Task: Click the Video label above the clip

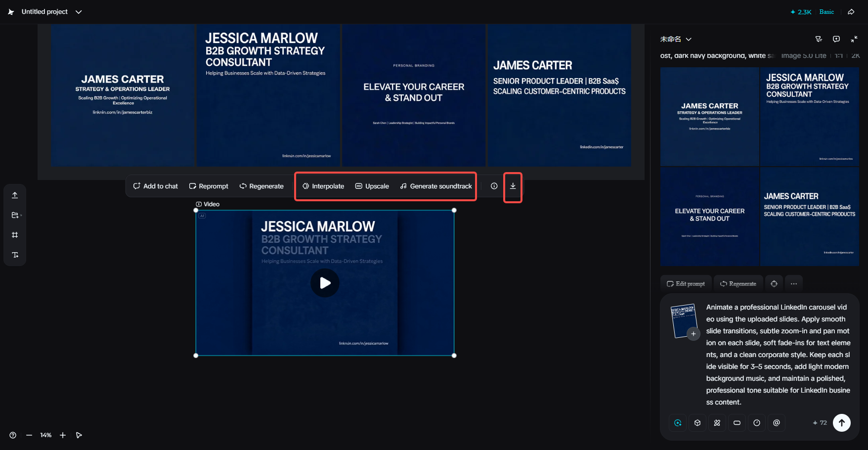Action: point(208,204)
